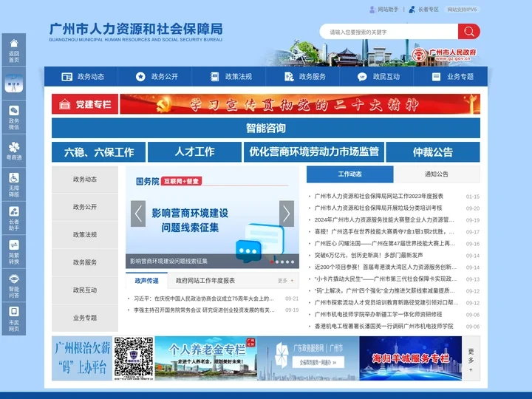
Task: Open the 政务微信 WeChat sidebar icon
Action: coord(14,117)
